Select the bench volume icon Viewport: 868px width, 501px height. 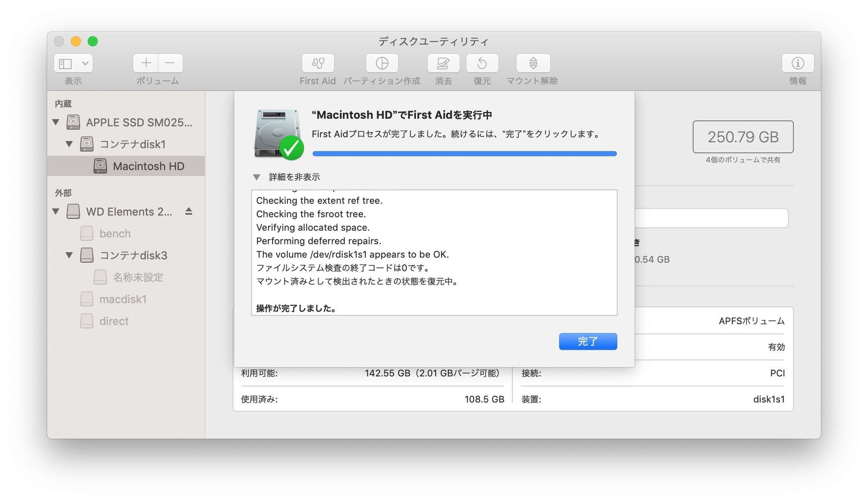click(87, 234)
